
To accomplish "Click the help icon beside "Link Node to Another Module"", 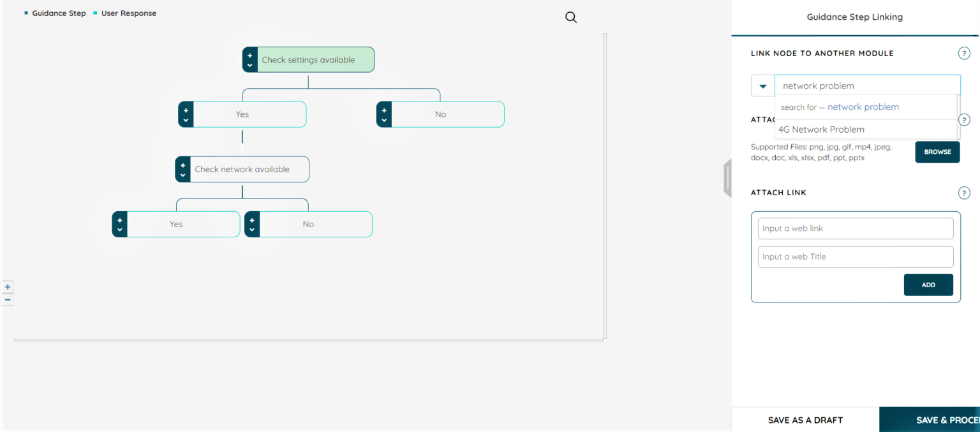I will [964, 53].
